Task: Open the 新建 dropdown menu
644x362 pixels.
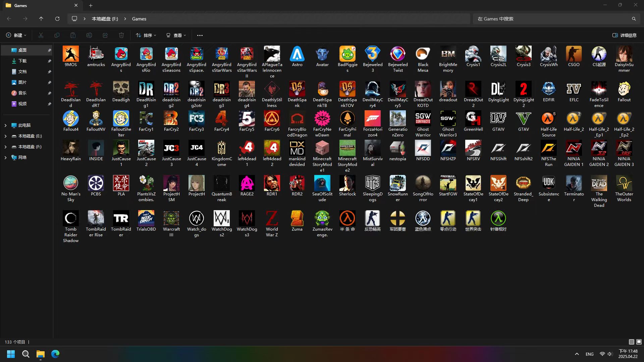Action: coord(16,35)
